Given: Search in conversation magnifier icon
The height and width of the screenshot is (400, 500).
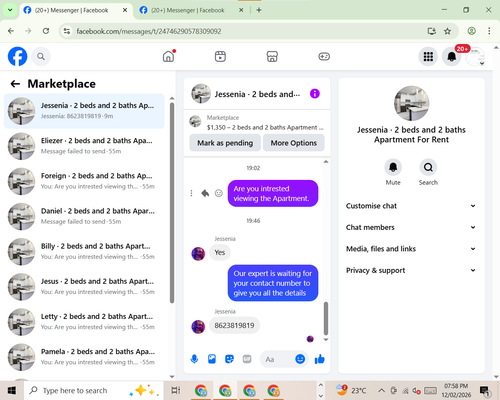Looking at the screenshot, I should (428, 167).
